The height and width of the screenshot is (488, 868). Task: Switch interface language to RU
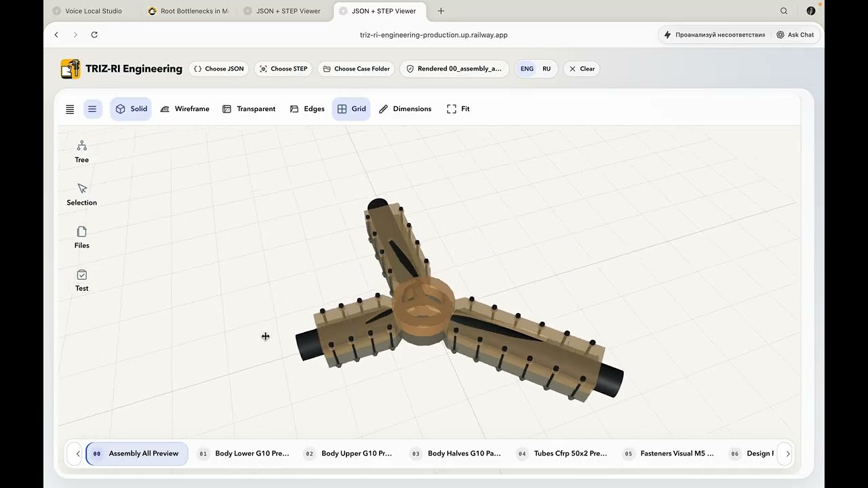547,68
